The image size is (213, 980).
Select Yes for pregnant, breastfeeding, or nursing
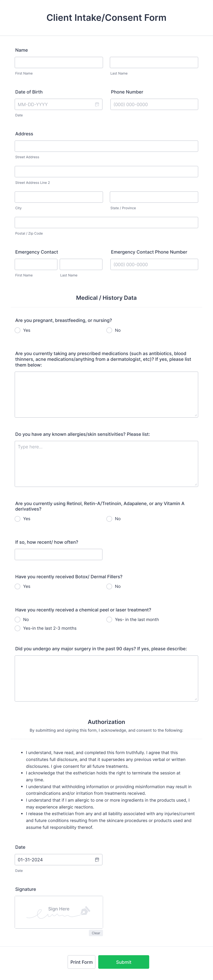point(18,330)
